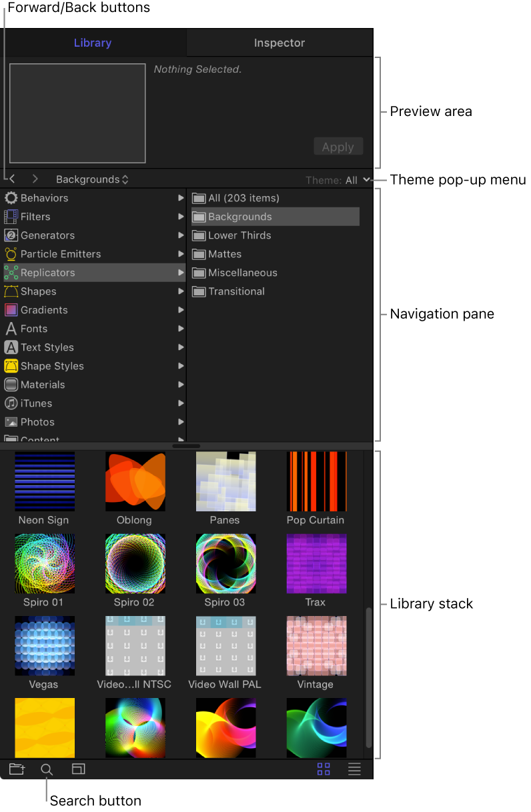Click the yellow Shape Styles icon

click(x=11, y=366)
